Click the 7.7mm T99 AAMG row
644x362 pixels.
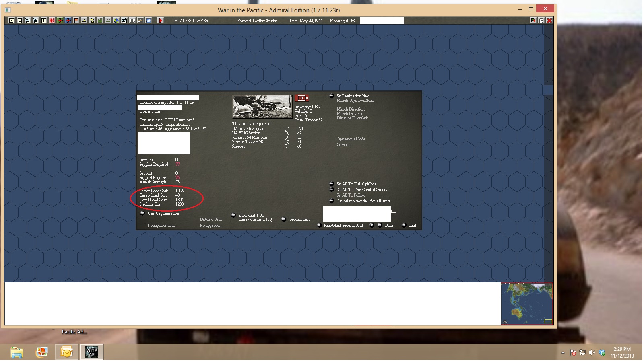click(267, 142)
